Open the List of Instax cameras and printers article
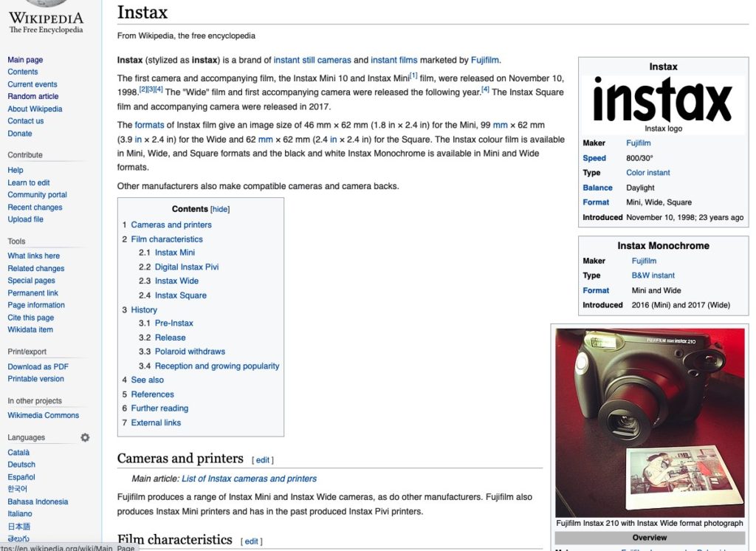 (250, 479)
